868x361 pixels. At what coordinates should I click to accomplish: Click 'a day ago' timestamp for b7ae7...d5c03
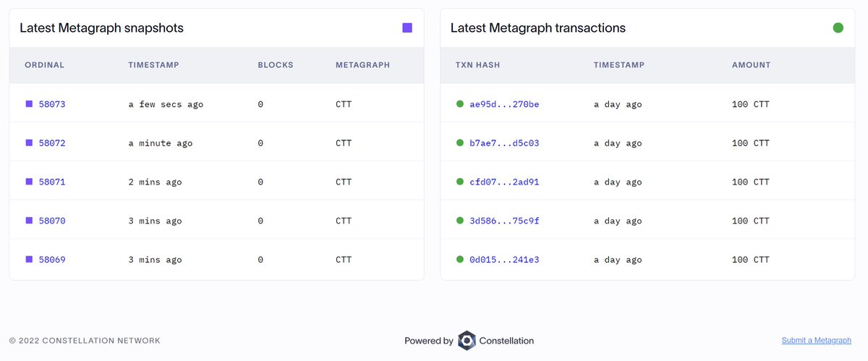pyautogui.click(x=618, y=143)
